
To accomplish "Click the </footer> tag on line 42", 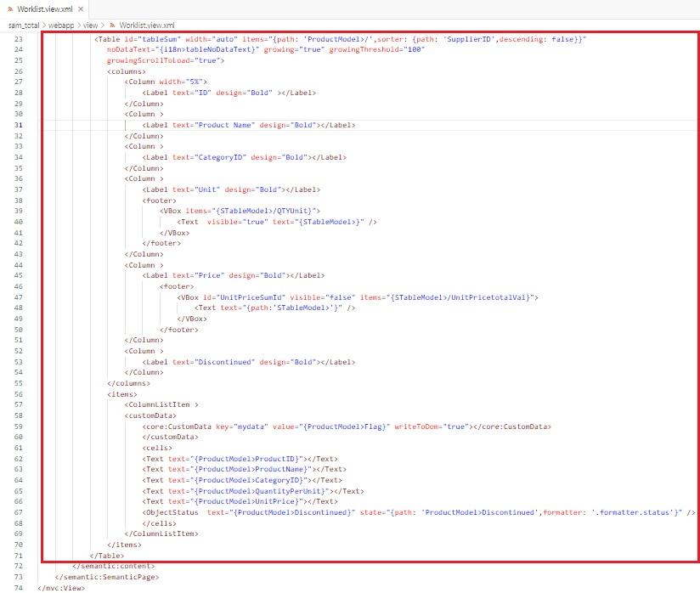I will click(x=161, y=243).
